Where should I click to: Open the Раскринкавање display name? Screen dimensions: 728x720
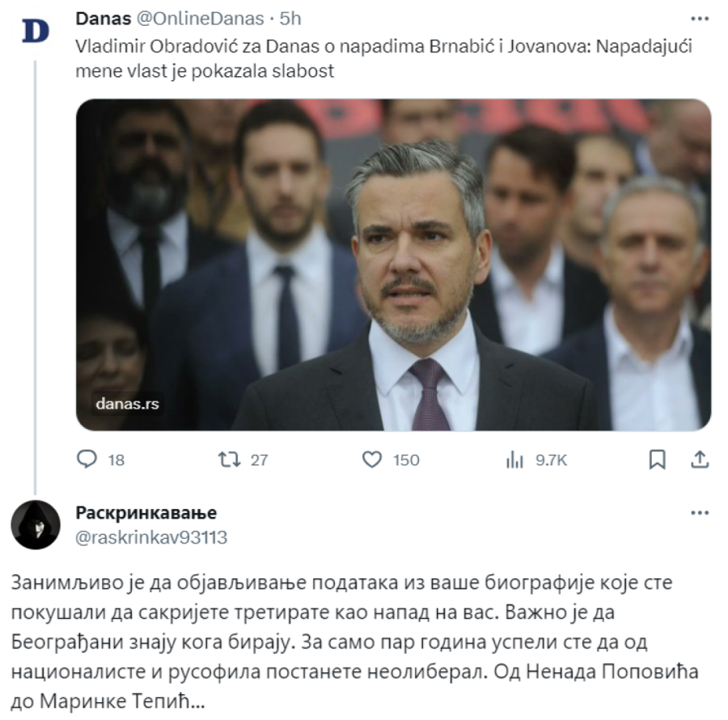pos(146,513)
